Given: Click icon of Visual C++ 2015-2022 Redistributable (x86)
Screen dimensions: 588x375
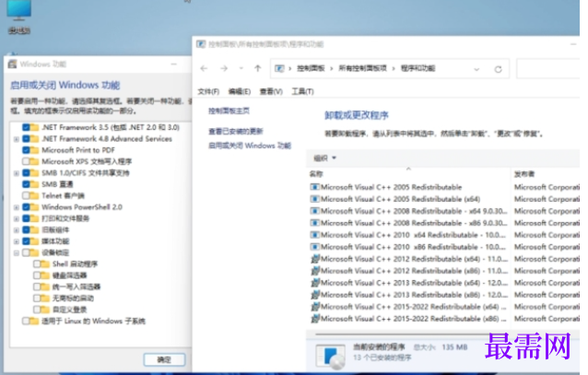Looking at the screenshot, I should 315,319.
